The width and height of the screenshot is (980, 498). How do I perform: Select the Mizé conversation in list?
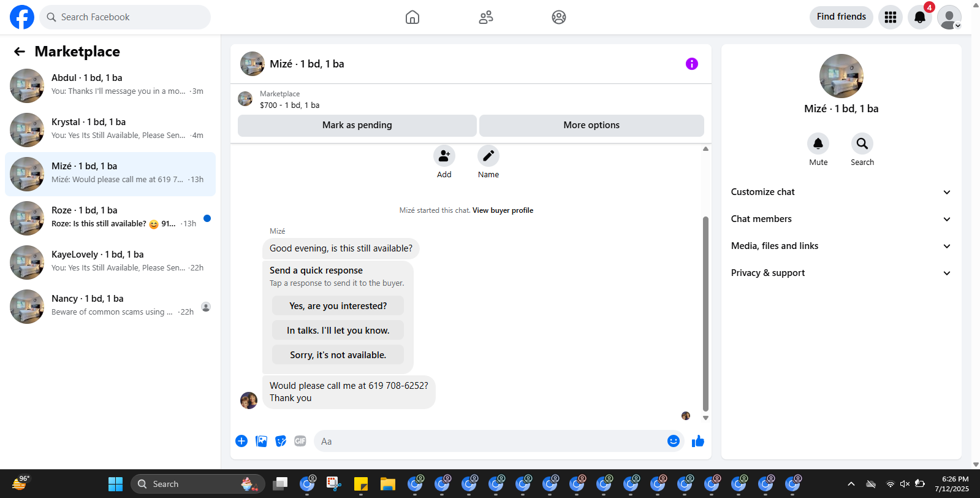pyautogui.click(x=110, y=174)
